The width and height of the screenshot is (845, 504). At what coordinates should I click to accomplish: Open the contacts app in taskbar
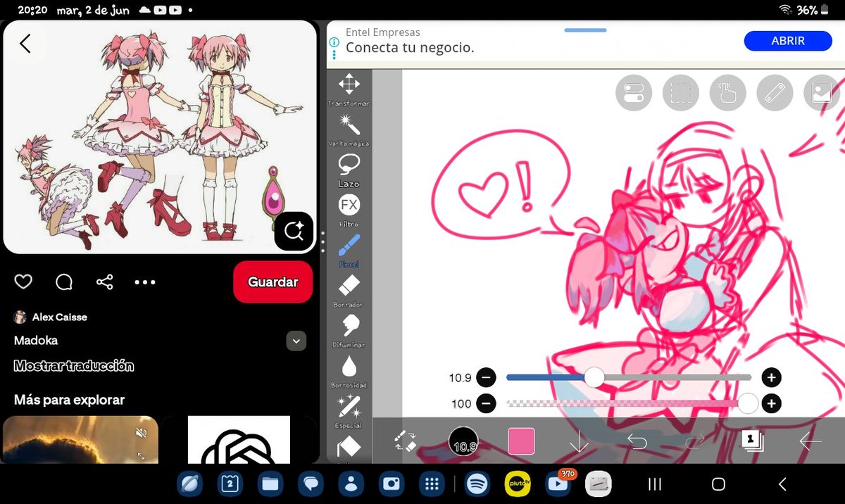351,484
